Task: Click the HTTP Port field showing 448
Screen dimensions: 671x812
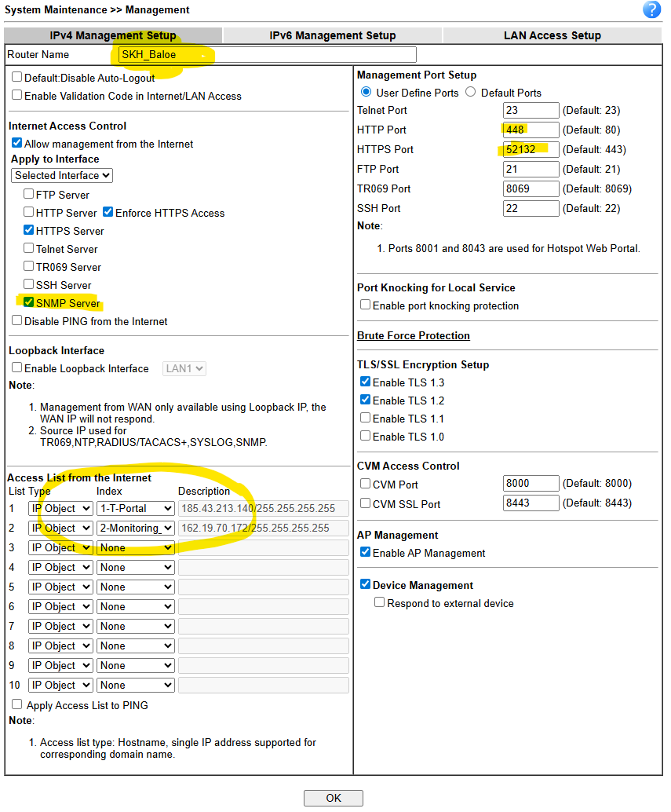Action: pyautogui.click(x=531, y=130)
